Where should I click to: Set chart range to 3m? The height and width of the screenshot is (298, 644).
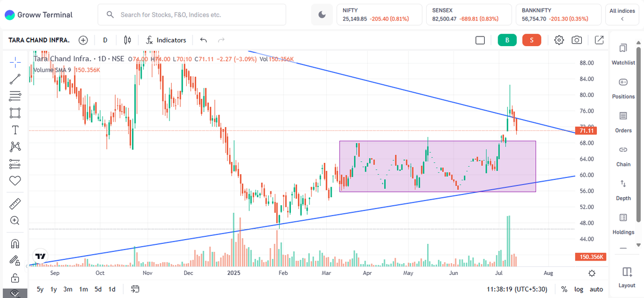68,289
